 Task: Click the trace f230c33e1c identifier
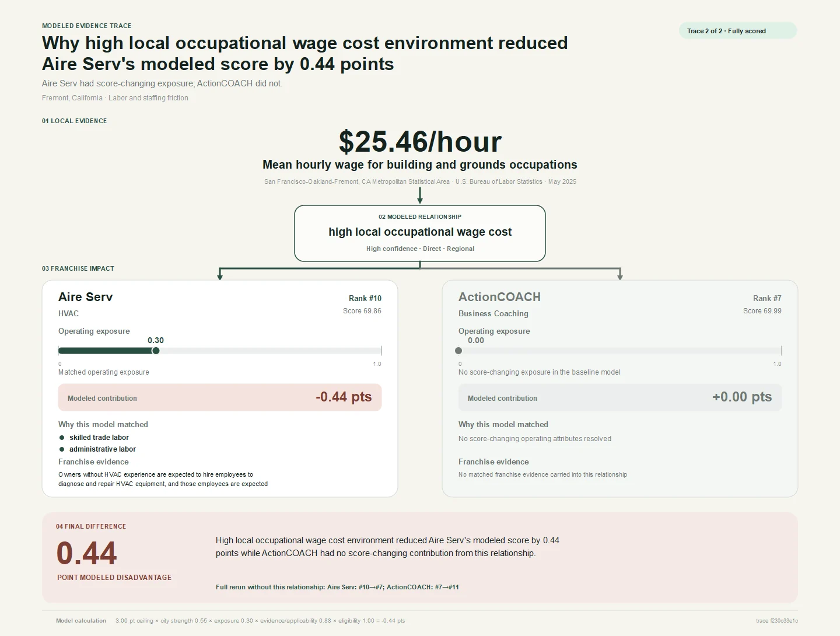(777, 621)
